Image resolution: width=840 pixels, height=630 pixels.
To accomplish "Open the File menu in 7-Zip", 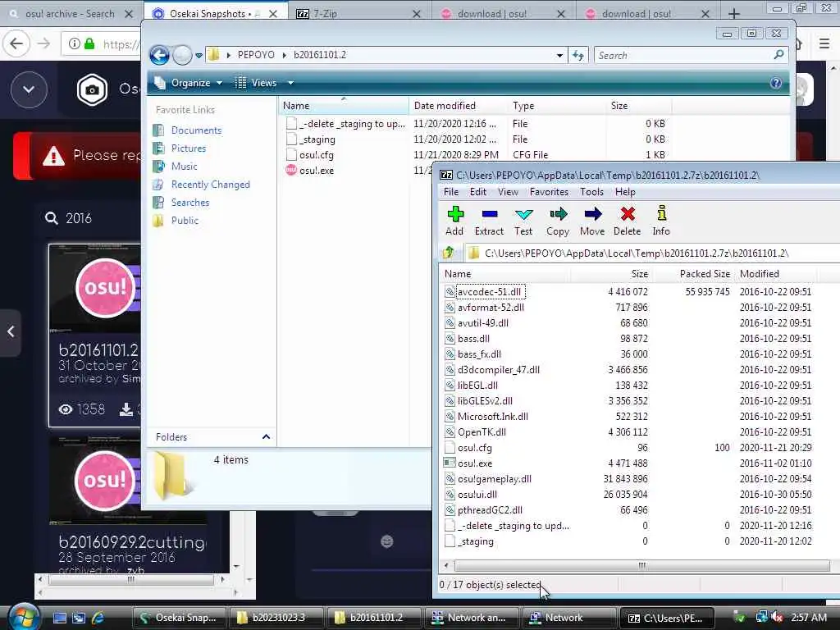I will (451, 192).
